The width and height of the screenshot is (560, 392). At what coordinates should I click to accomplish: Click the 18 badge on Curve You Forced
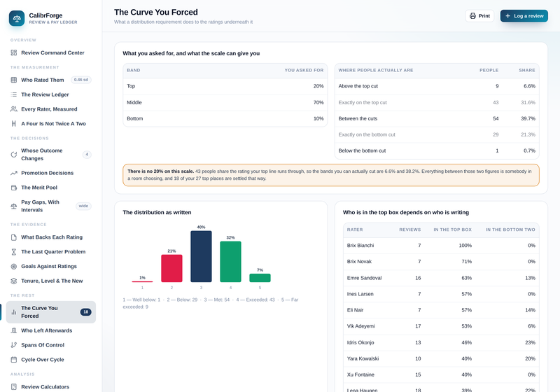point(85,312)
